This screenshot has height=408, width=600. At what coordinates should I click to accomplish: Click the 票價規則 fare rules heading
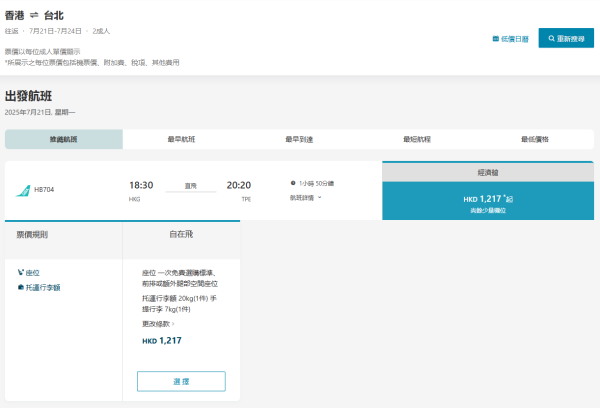(32, 235)
